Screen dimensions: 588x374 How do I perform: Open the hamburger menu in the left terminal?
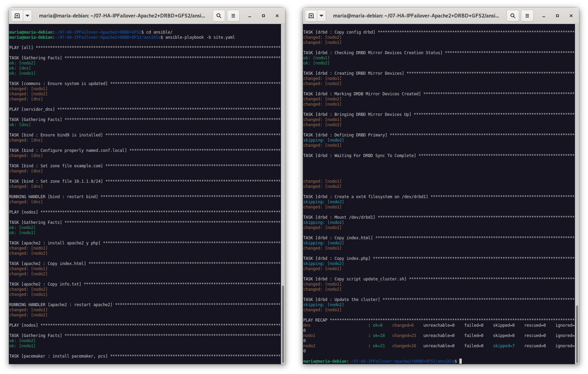pos(233,16)
